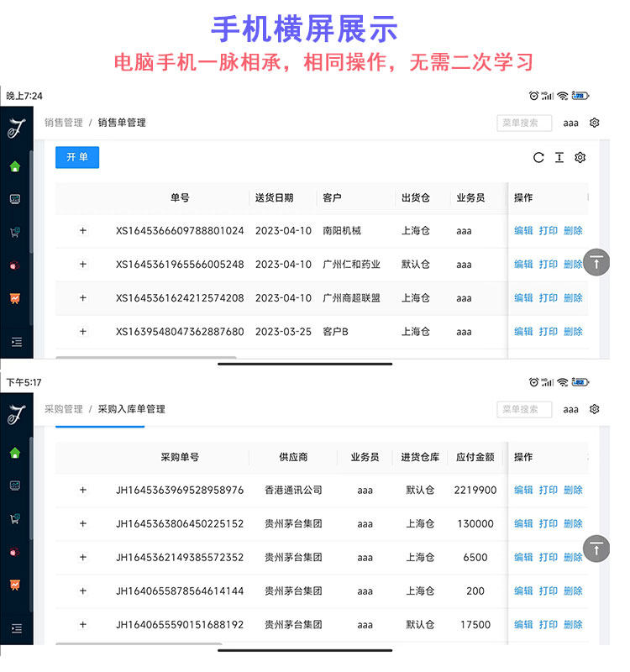This screenshot has height=672, width=630.
Task: Print the 香港通讯公司 purchase order
Action: click(x=549, y=490)
